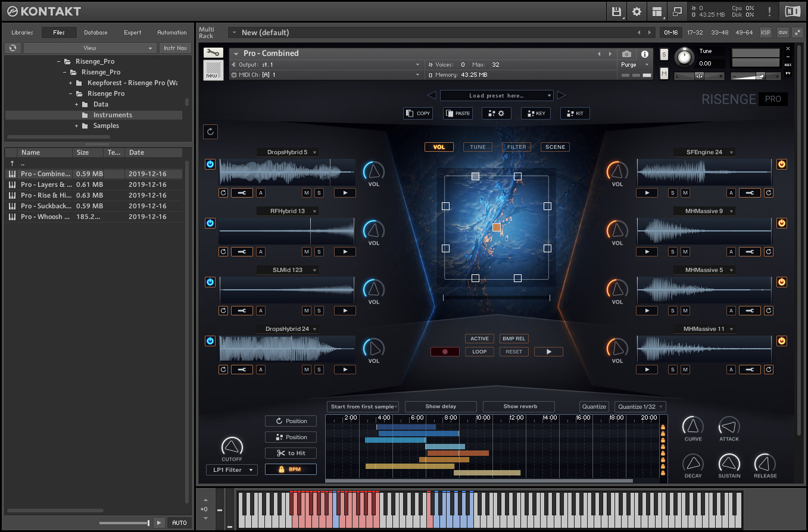
Task: Play the SLMid 123 layer
Action: coord(345,311)
